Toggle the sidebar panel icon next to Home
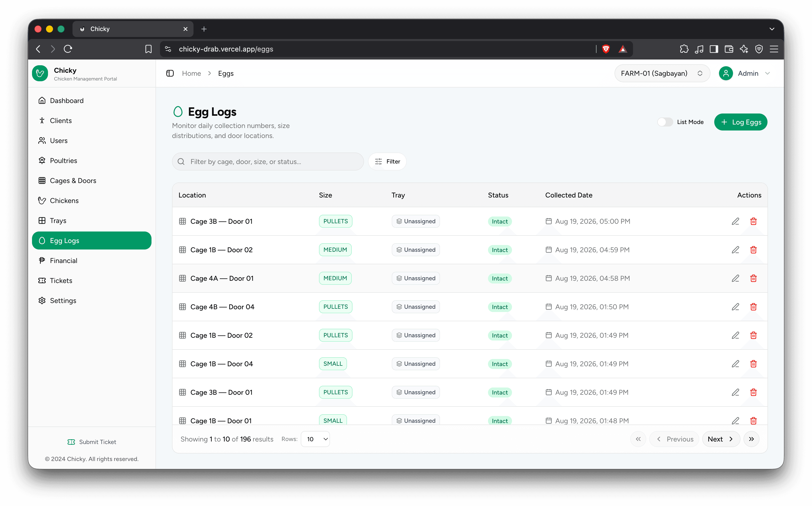The image size is (812, 506). pos(170,73)
